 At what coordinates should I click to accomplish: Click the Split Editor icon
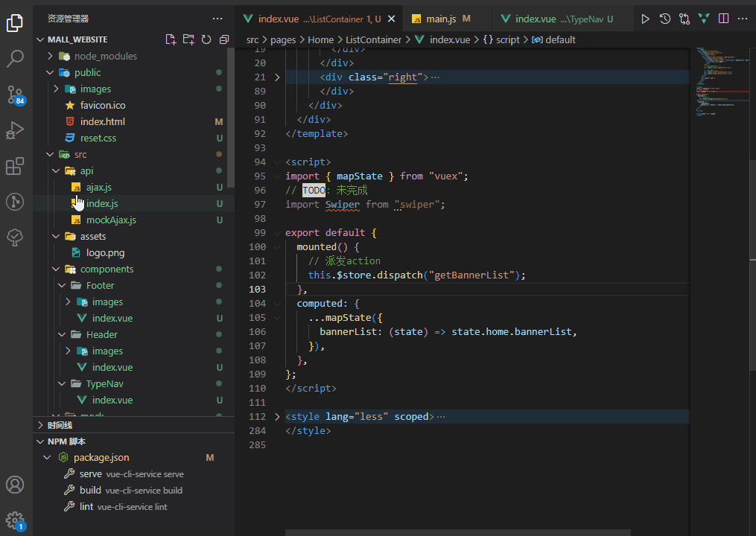click(723, 19)
